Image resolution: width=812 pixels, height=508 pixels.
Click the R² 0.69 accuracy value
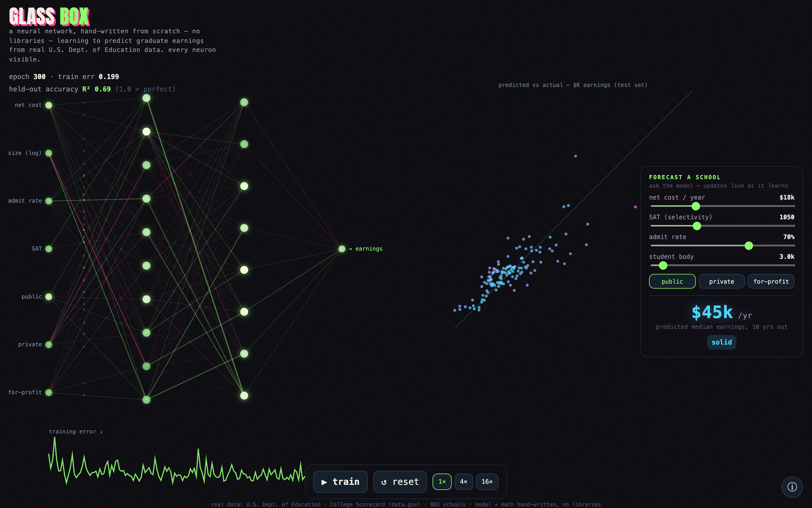(x=96, y=89)
